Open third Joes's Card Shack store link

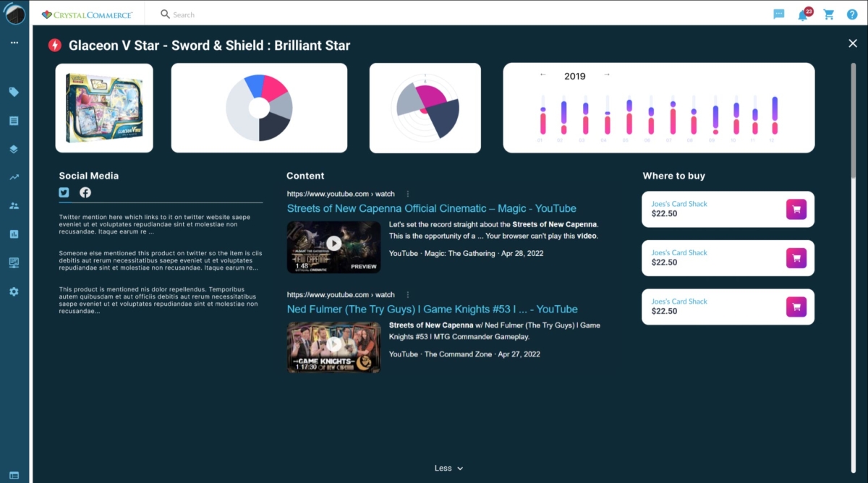(679, 302)
